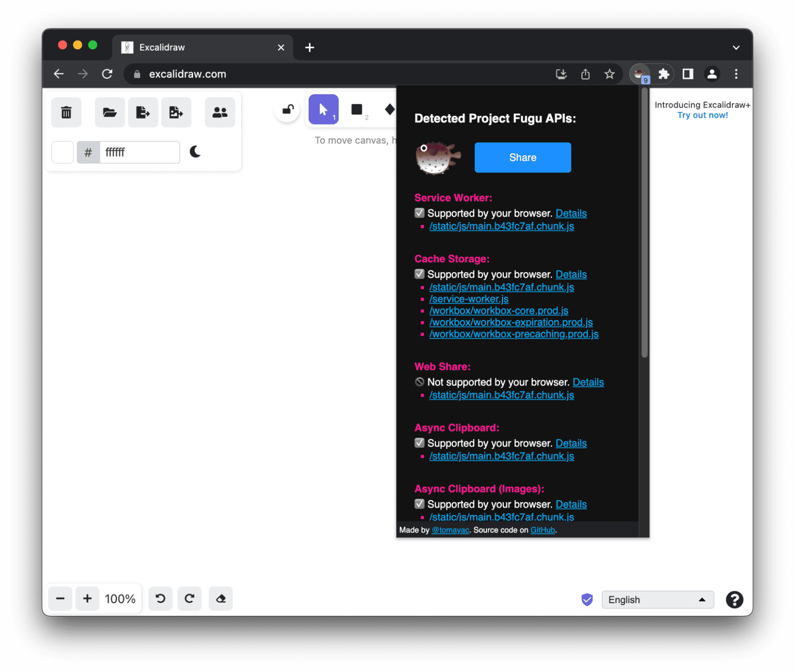Click the delete/trash tool
Viewport: 795px width, 672px height.
pyautogui.click(x=67, y=111)
